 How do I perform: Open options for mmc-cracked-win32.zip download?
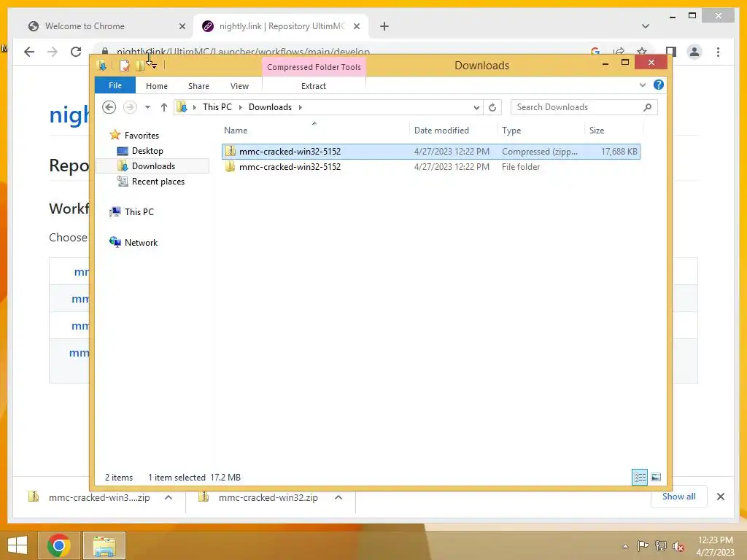click(x=338, y=497)
